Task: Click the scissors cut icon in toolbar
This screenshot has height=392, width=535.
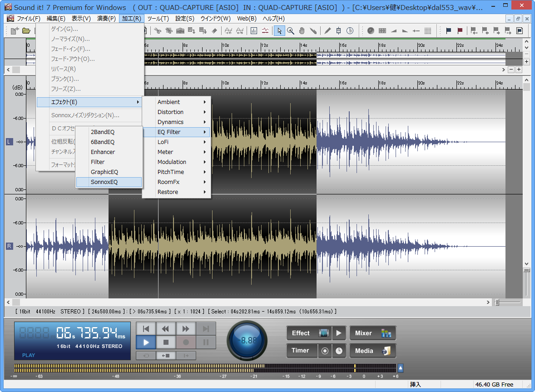Action: [x=157, y=31]
